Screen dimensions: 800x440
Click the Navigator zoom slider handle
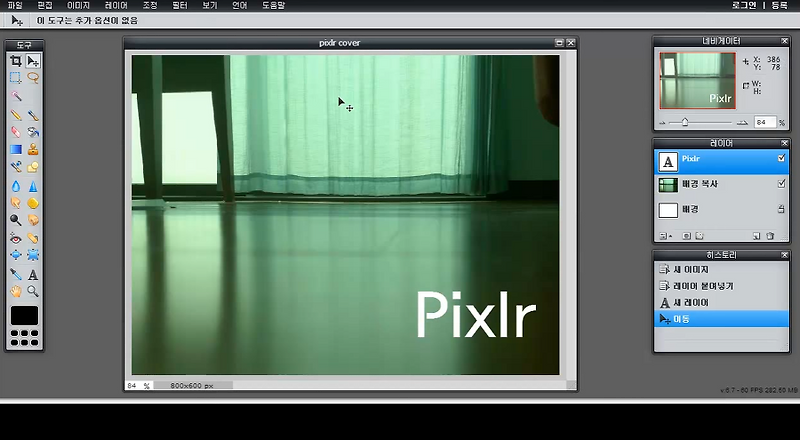685,122
